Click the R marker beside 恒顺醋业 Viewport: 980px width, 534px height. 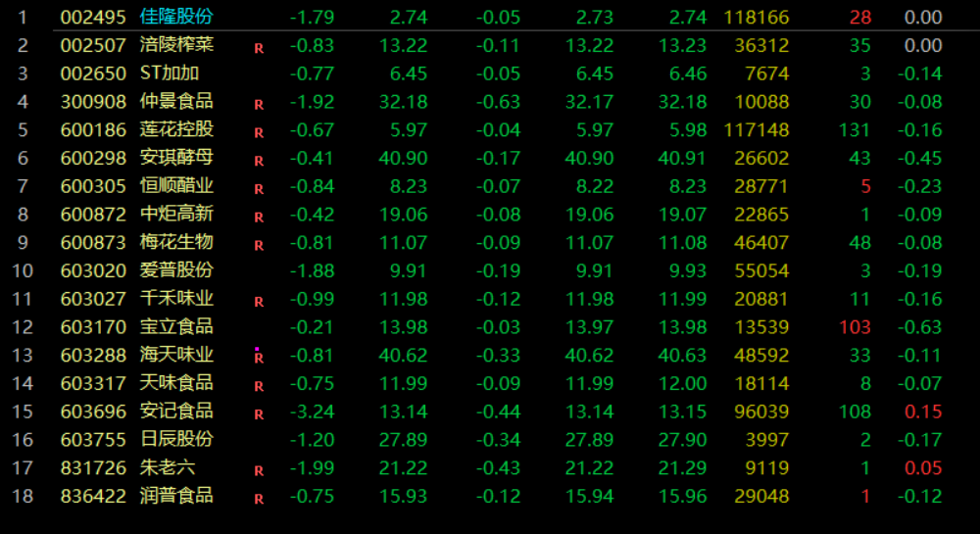pos(259,189)
